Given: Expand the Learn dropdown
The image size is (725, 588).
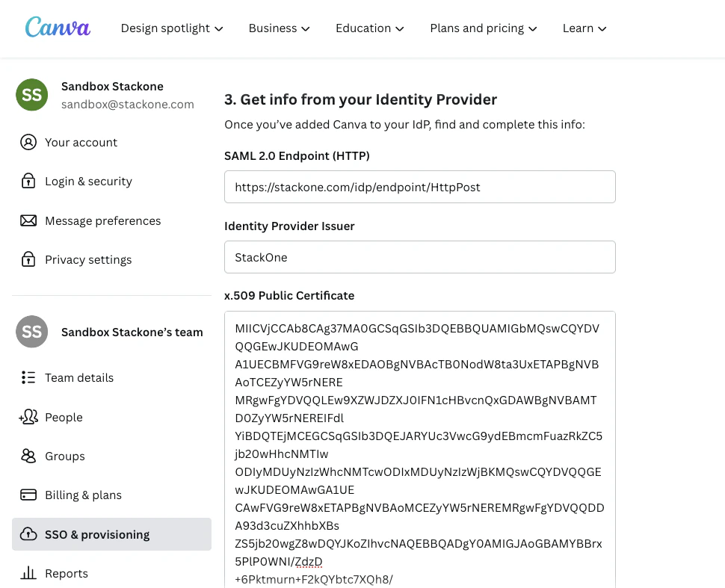Looking at the screenshot, I should 584,28.
